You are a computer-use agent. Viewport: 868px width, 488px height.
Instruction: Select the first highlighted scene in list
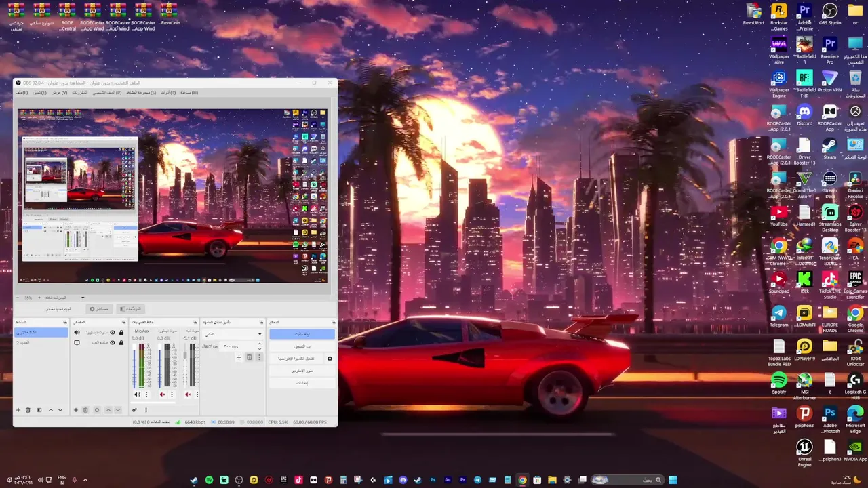[41, 333]
